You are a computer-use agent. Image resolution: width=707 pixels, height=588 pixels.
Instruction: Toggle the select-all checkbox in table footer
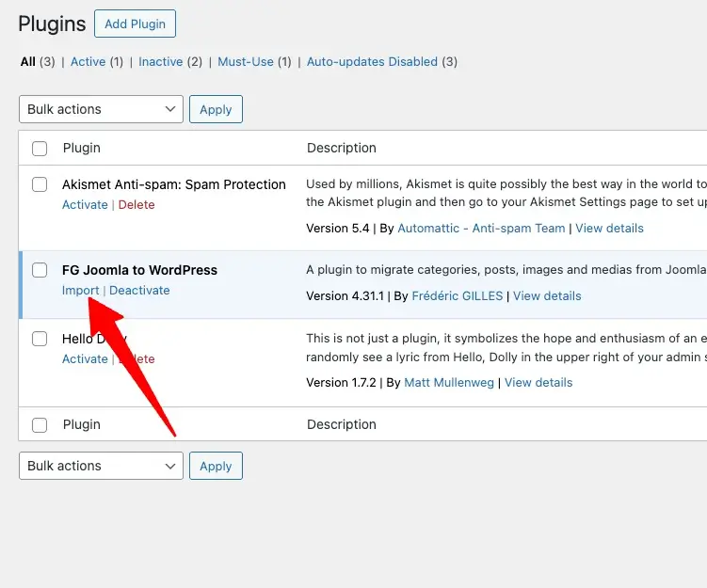pos(40,424)
